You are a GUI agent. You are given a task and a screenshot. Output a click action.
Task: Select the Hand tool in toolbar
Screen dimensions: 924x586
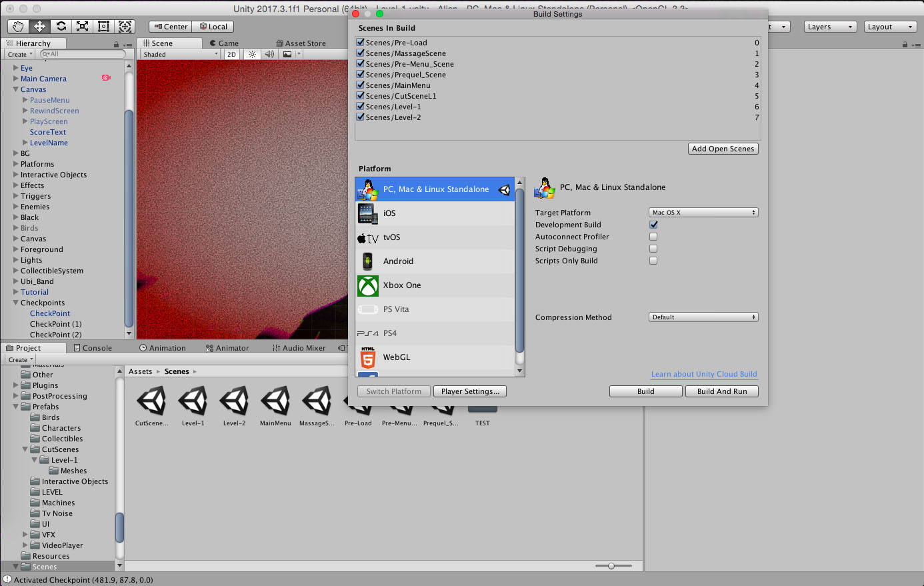(x=19, y=27)
